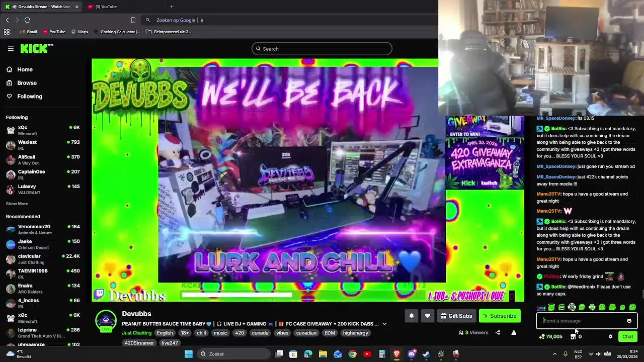Open Gmail bookmark
Viewport: 644px width, 362px height.
click(28, 32)
